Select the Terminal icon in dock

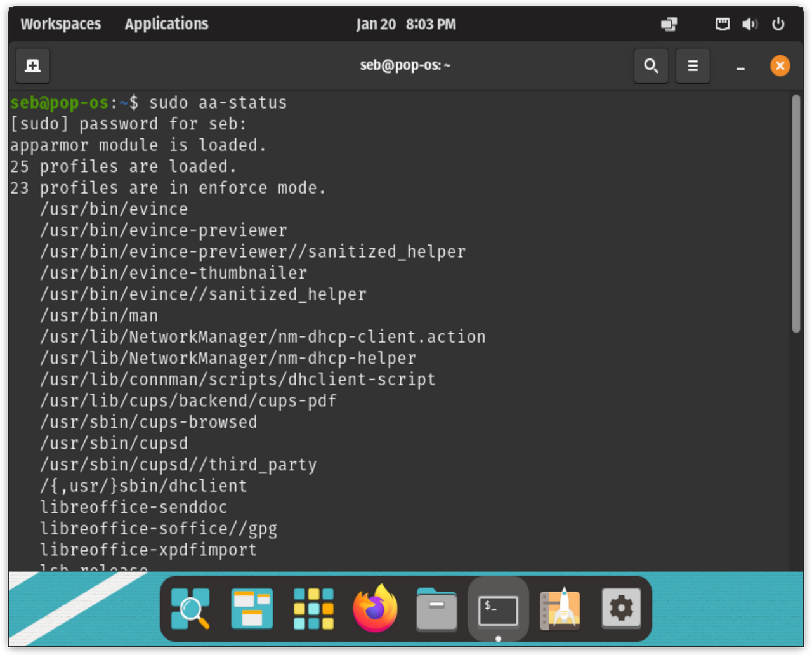pos(498,609)
